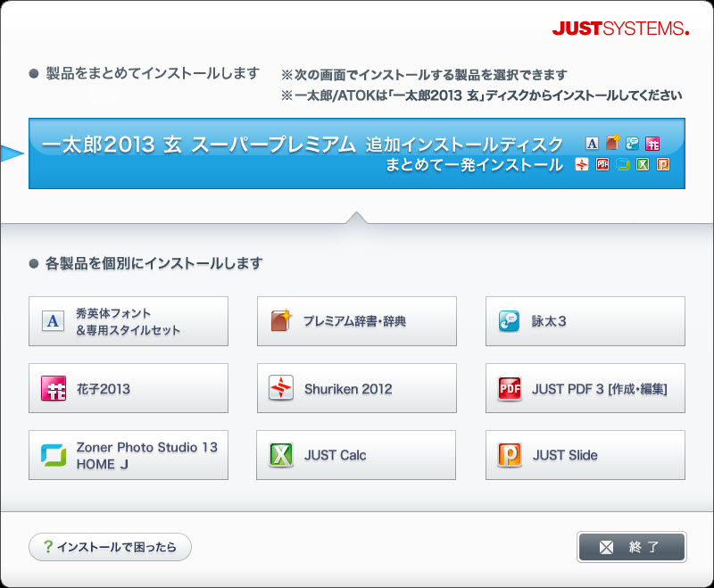Click 製品をまとめてインストールします heading
Viewport: 714px width, 588px height.
153,73
